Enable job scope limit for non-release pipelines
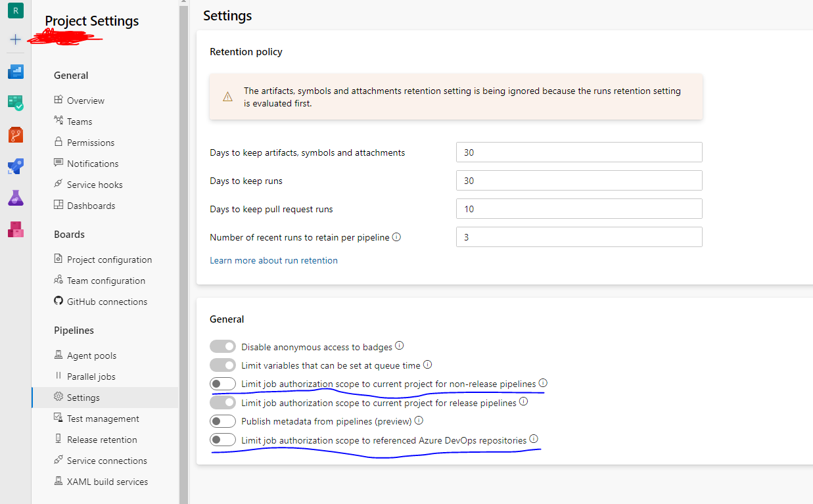 (x=223, y=384)
